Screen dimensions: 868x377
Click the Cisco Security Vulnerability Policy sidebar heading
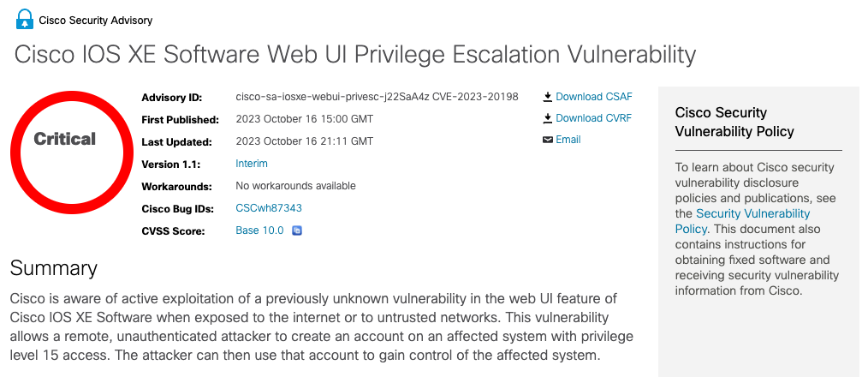click(734, 122)
